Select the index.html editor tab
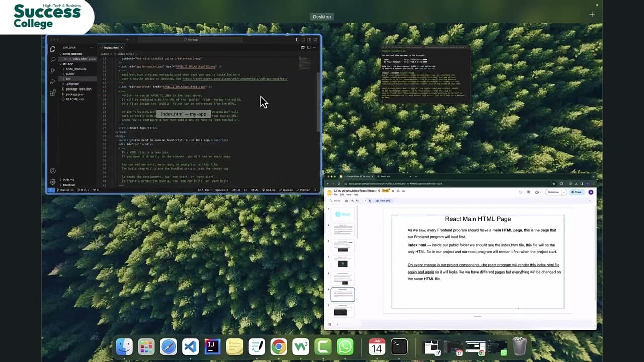This screenshot has width=644, height=362. (x=111, y=47)
